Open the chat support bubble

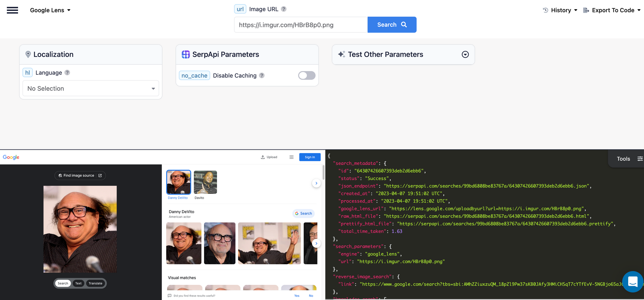(x=633, y=282)
